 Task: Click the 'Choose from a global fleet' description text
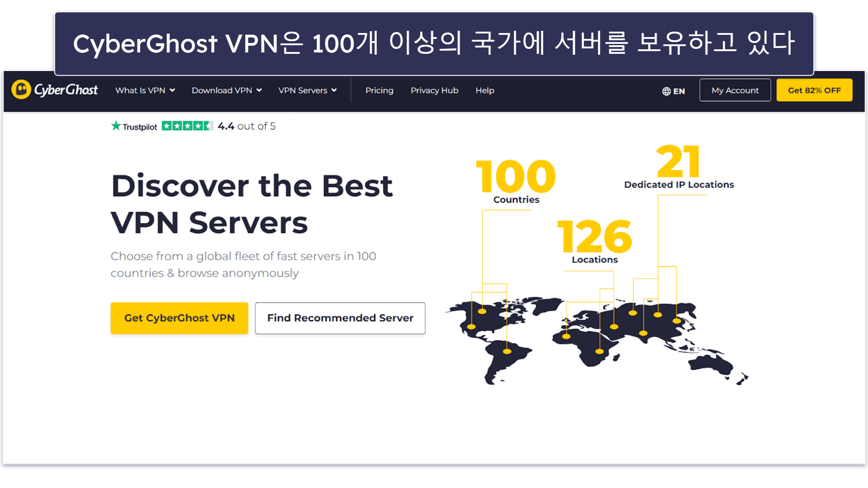click(243, 265)
